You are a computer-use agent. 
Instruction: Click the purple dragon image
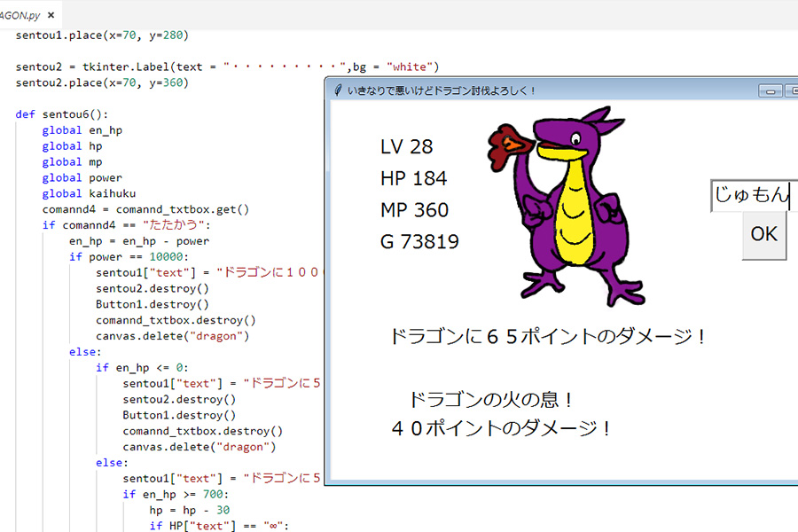tap(575, 208)
